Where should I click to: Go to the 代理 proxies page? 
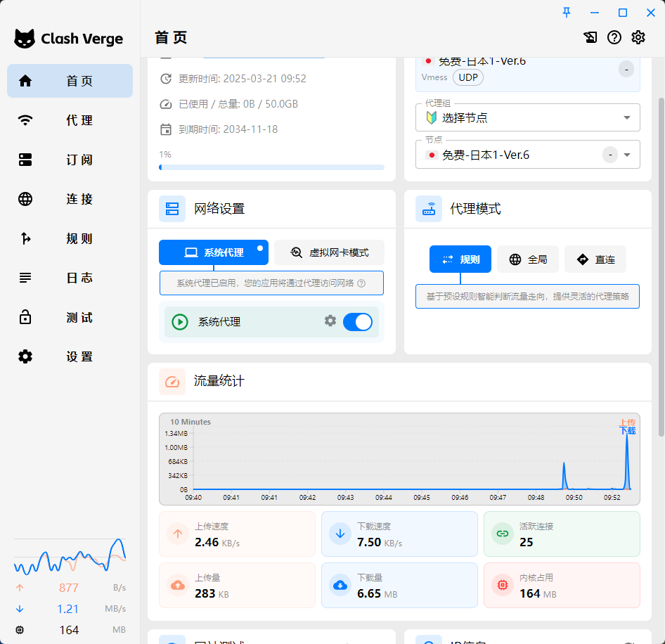tap(70, 120)
